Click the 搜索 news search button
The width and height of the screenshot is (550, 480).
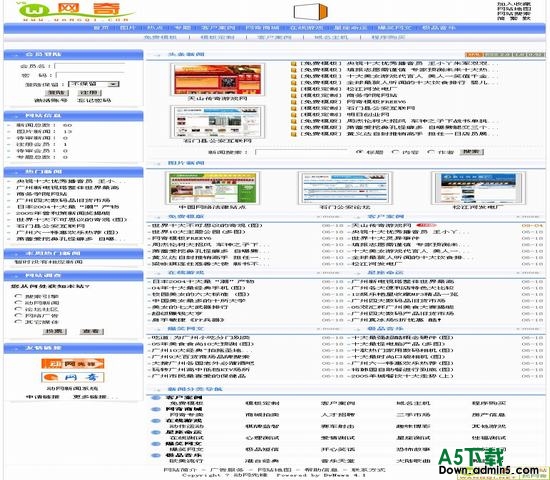(471, 152)
